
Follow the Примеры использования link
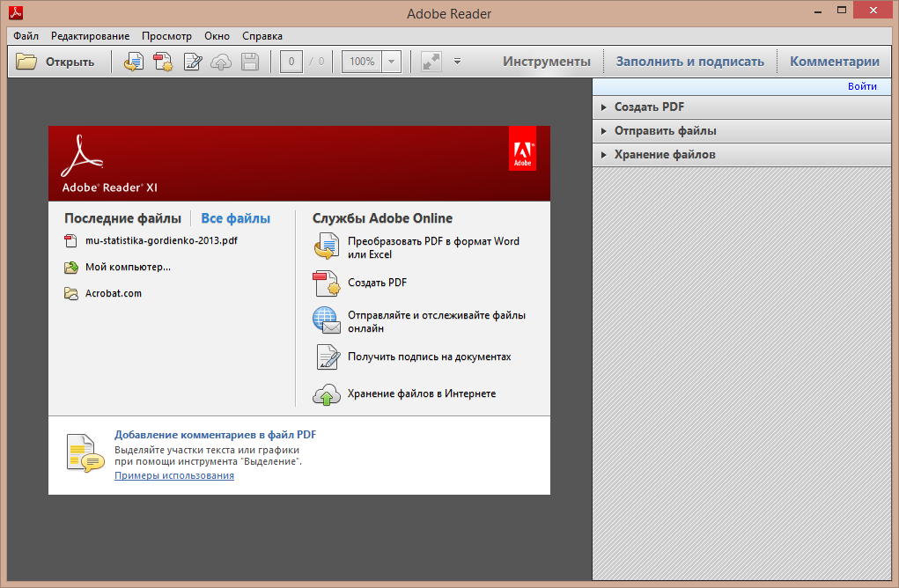[x=174, y=475]
